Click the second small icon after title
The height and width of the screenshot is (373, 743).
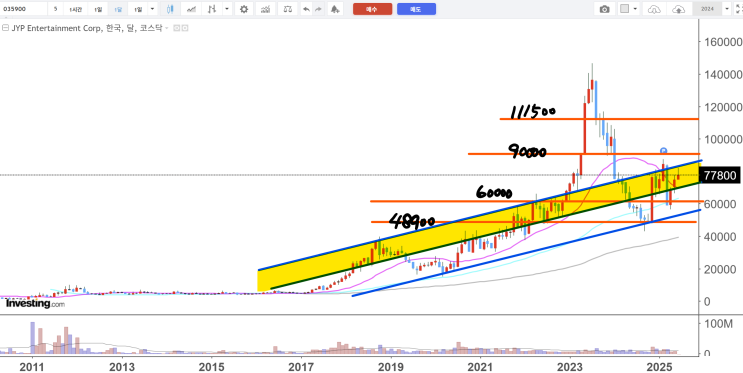pos(185,28)
